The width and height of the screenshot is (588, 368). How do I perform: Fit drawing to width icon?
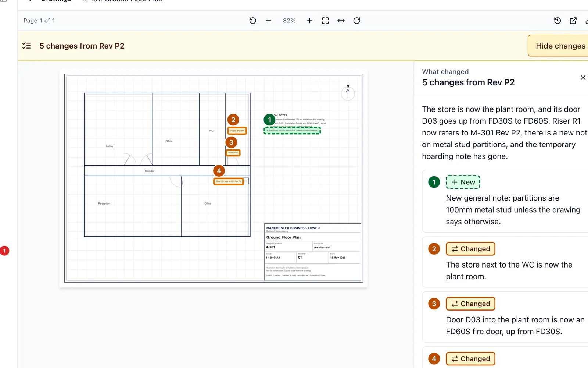click(x=341, y=21)
